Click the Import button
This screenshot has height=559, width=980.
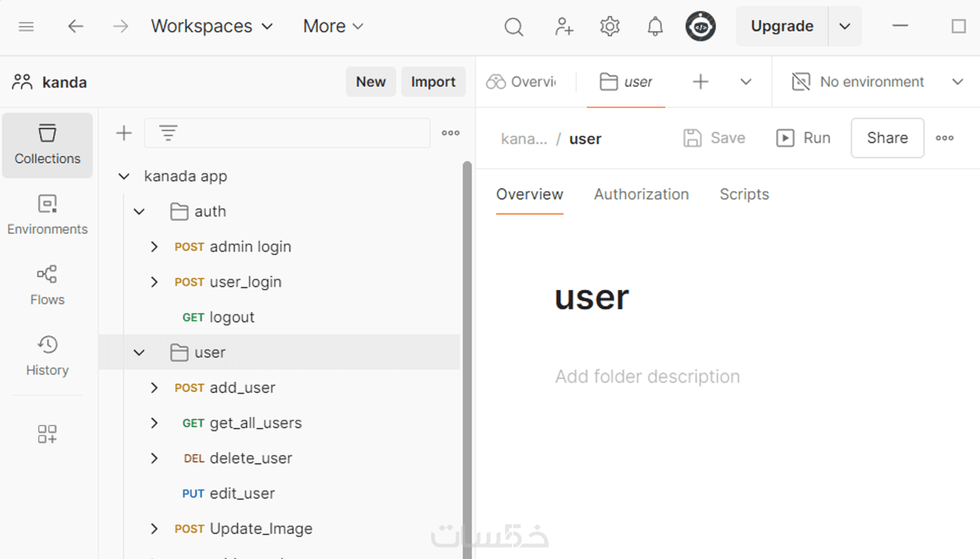click(433, 82)
